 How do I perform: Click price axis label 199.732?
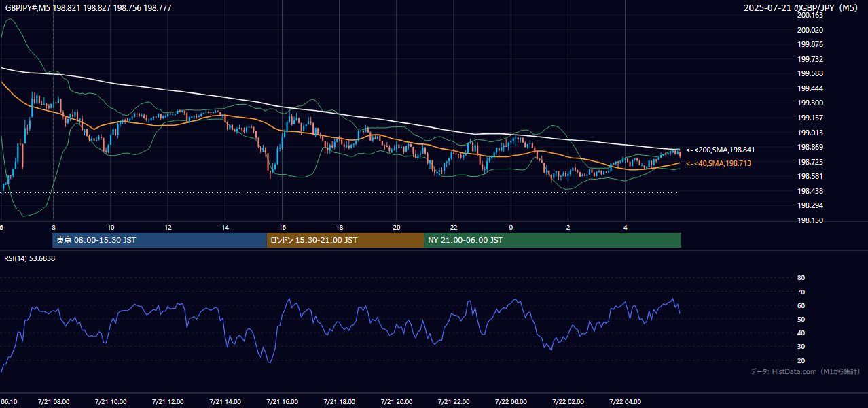[x=810, y=59]
